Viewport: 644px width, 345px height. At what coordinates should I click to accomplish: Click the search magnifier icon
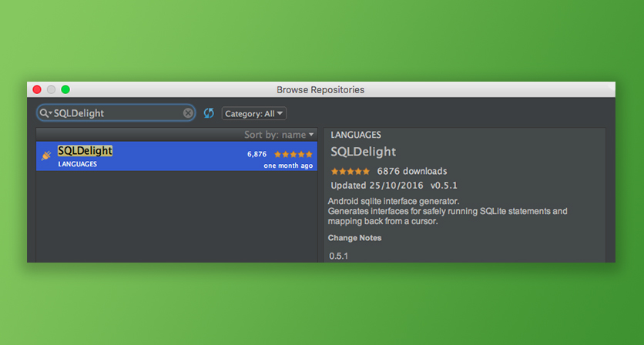(x=44, y=113)
